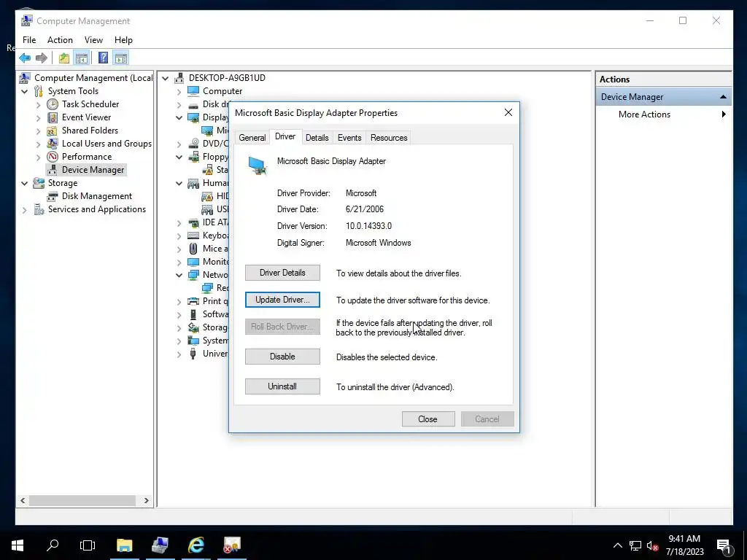Image resolution: width=747 pixels, height=560 pixels.
Task: Click the Uninstall driver button
Action: pos(282,386)
